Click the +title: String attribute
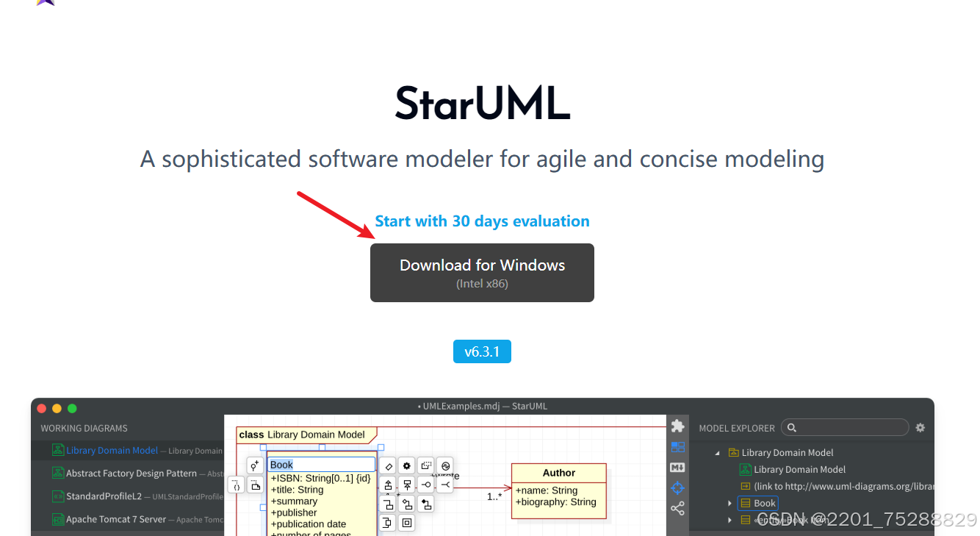The image size is (980, 536). click(297, 490)
